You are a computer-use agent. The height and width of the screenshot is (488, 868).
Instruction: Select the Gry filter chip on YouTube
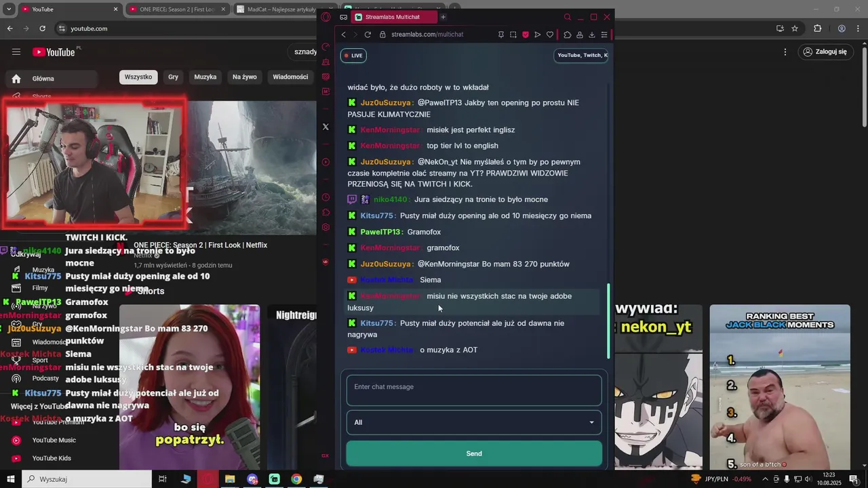(174, 77)
